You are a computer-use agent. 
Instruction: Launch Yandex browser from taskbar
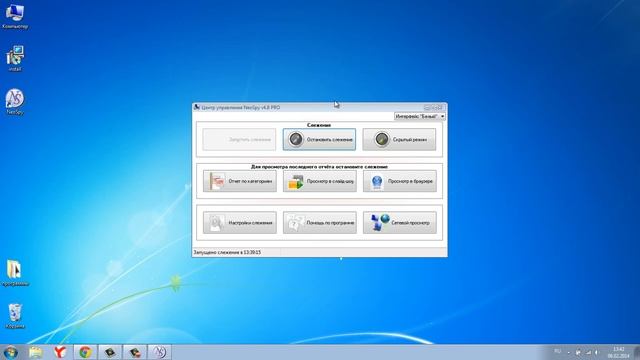pyautogui.click(x=60, y=352)
